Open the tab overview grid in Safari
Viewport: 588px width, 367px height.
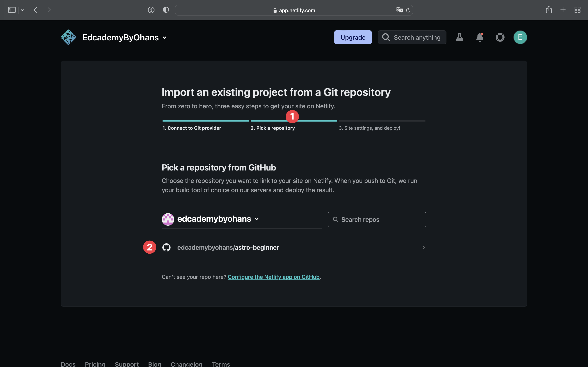(x=577, y=10)
